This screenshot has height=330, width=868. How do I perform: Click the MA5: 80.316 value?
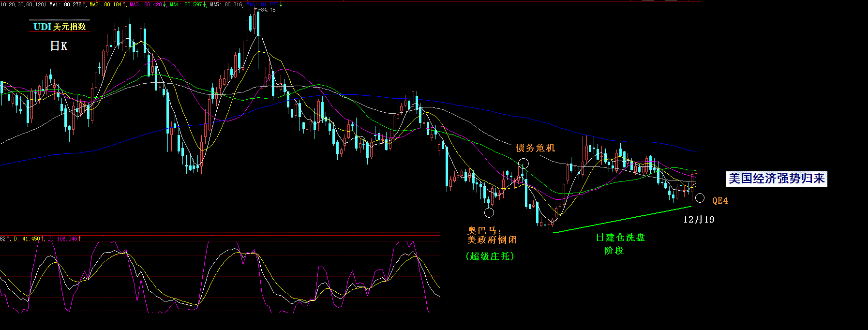(226, 4)
